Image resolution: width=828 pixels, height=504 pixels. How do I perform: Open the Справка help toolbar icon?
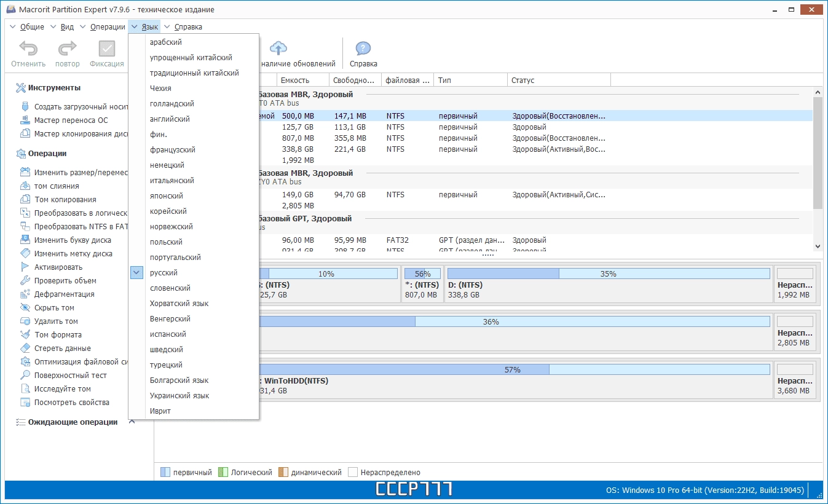coord(363,49)
